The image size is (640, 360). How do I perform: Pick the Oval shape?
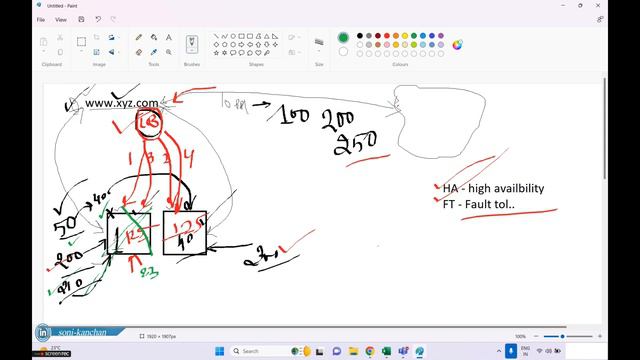(x=233, y=36)
